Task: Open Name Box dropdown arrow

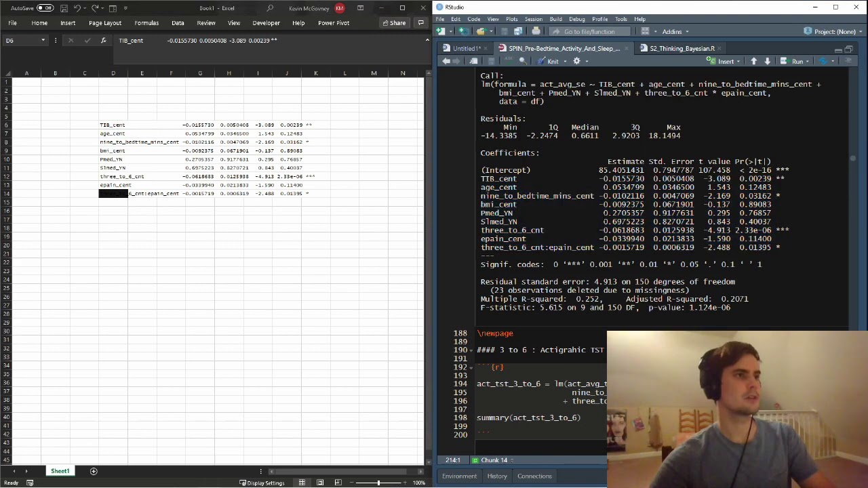Action: tap(43, 41)
